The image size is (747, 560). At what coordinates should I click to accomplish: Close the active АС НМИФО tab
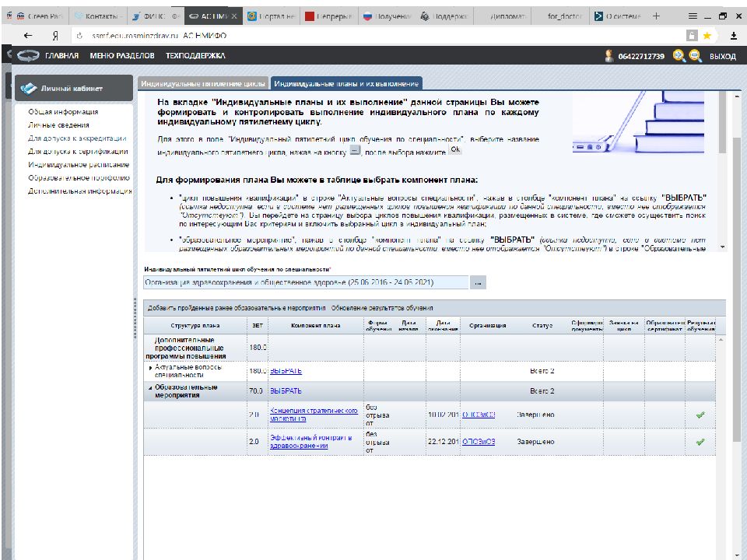[x=234, y=16]
